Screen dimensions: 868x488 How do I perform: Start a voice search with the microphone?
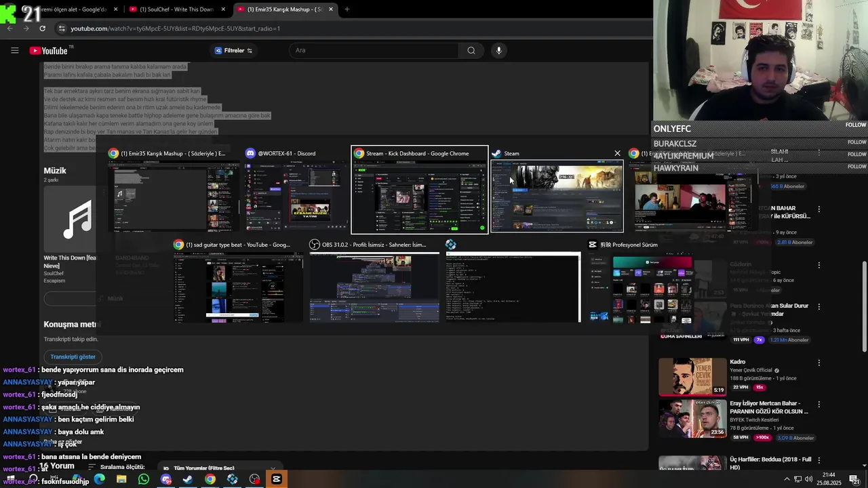pos(499,50)
